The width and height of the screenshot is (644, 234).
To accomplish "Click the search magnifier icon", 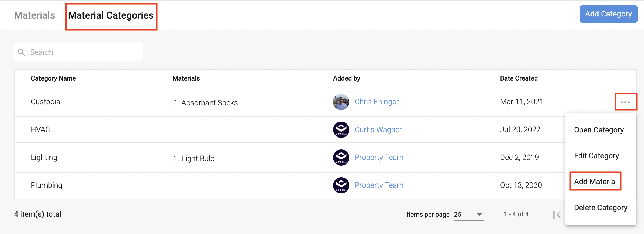I will point(21,52).
